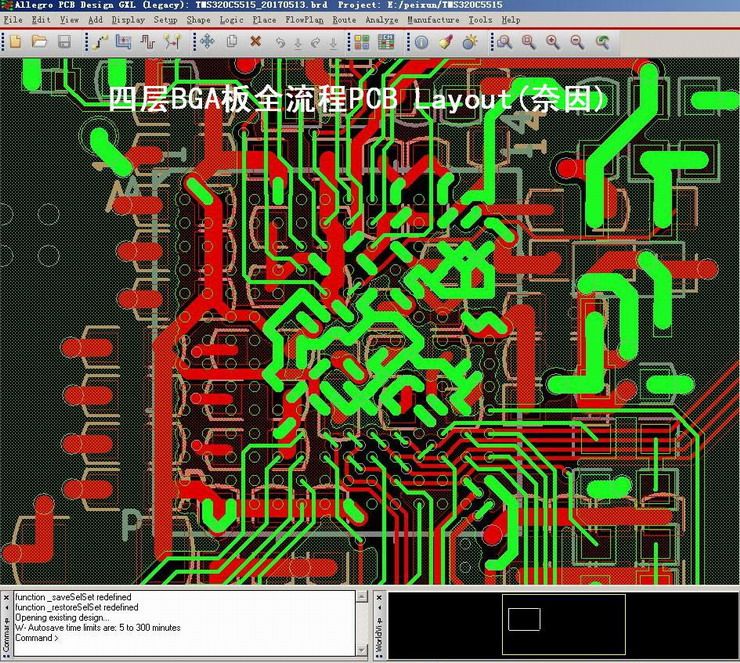The height and width of the screenshot is (663, 740).
Task: Click the Redo arrow icon
Action: tap(315, 43)
